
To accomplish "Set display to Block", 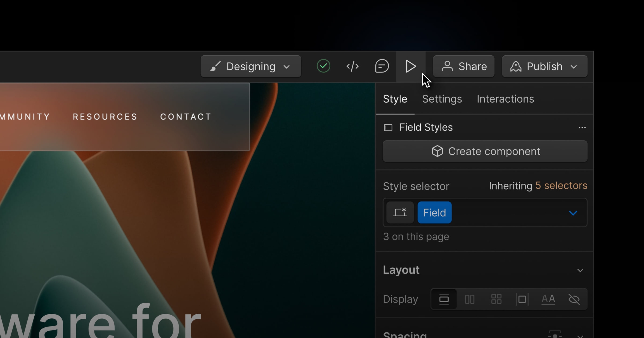I will pyautogui.click(x=444, y=299).
